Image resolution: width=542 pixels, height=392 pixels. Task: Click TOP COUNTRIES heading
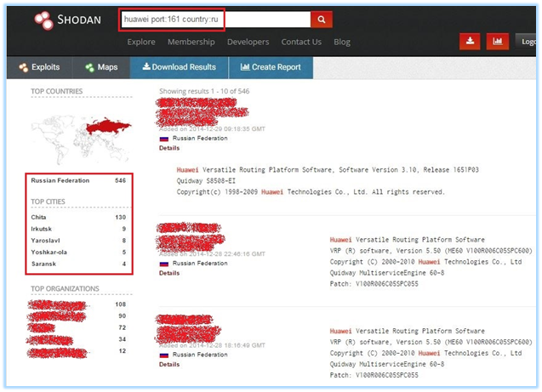tap(57, 91)
